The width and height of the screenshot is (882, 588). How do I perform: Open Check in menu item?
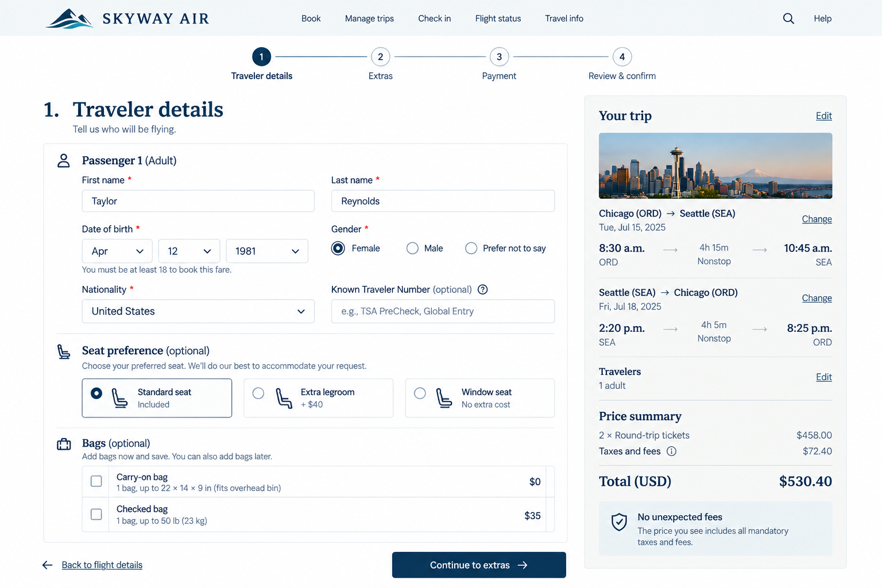pos(434,18)
